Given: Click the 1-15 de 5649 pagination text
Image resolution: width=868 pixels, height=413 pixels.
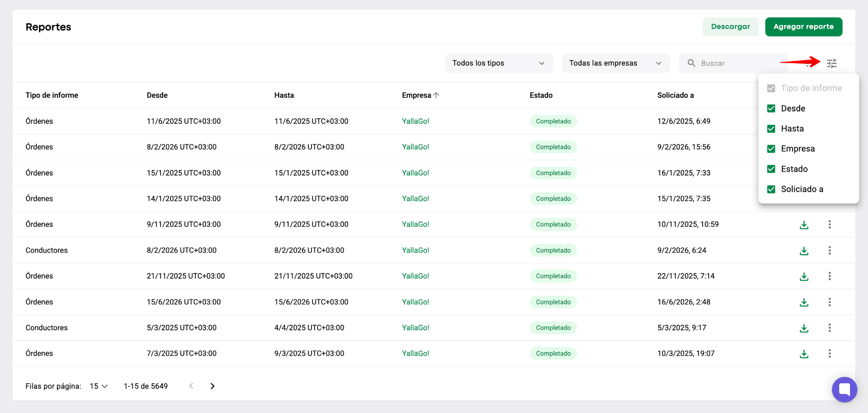Looking at the screenshot, I should tap(145, 386).
